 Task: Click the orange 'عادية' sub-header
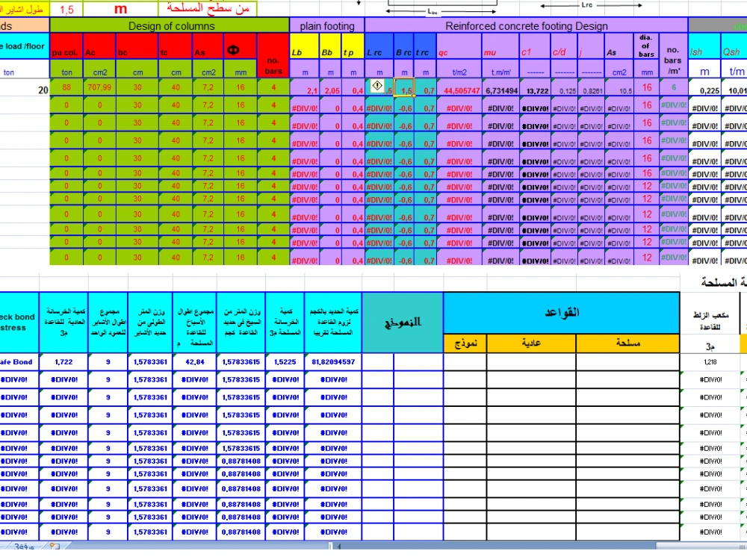[x=531, y=343]
